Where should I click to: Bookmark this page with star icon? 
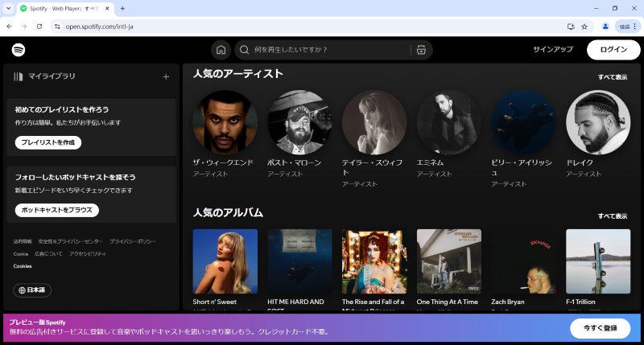(x=584, y=27)
